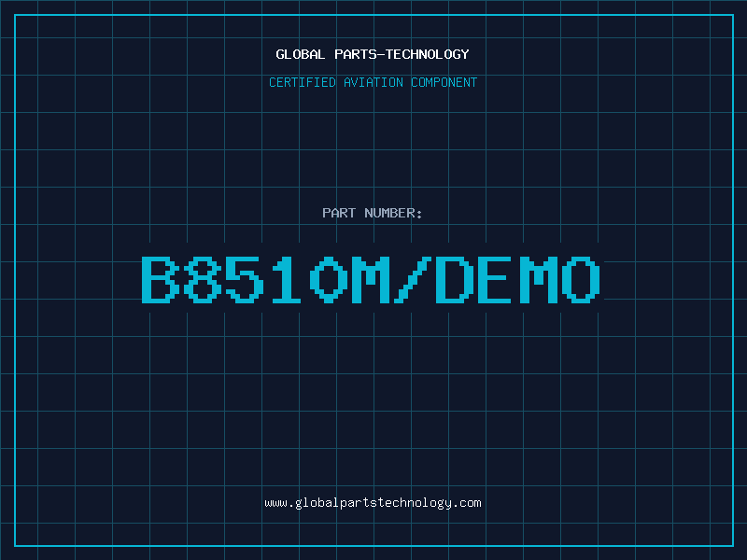Click the PART NUMBER: label
Viewport: 747px width, 560px height.
coord(373,213)
